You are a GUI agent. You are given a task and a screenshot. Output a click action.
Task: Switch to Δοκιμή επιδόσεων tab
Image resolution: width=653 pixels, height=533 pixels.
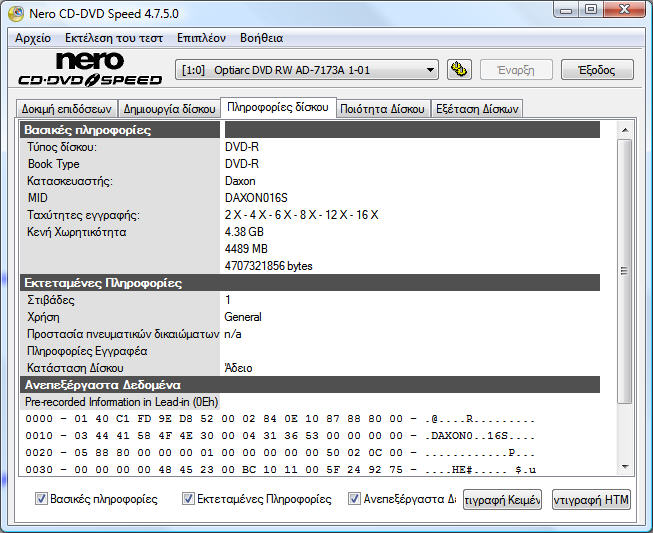(67, 109)
